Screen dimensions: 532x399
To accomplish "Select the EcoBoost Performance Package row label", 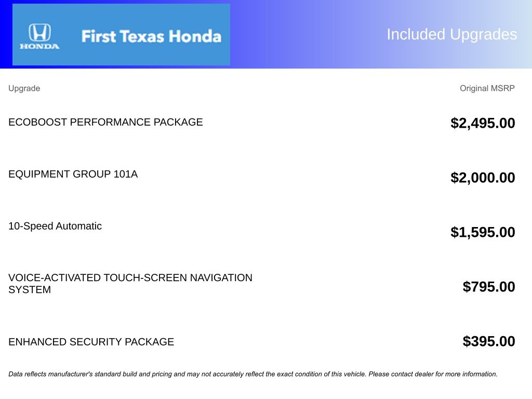I will click(105, 122).
